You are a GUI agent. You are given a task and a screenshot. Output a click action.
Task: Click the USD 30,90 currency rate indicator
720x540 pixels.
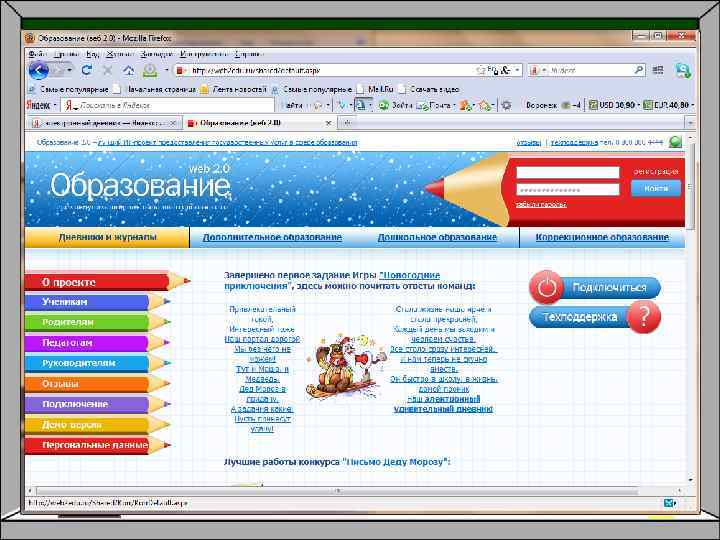pos(613,105)
